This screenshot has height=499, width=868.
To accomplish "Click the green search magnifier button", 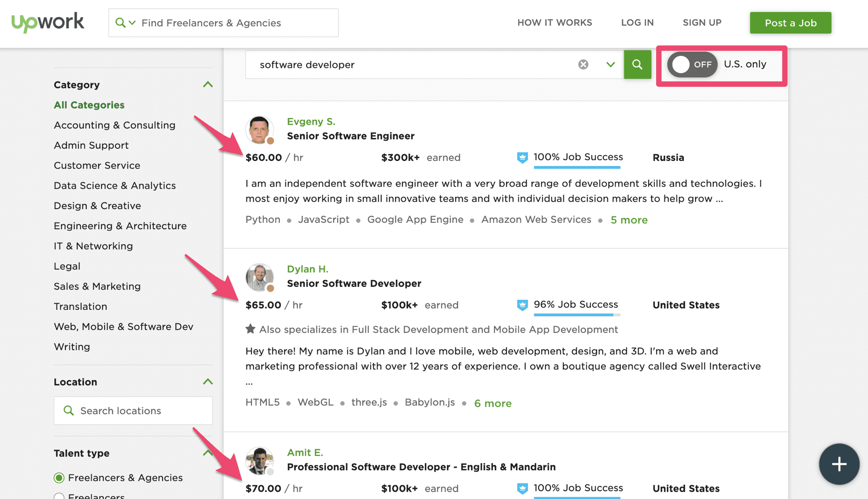I will [x=637, y=65].
